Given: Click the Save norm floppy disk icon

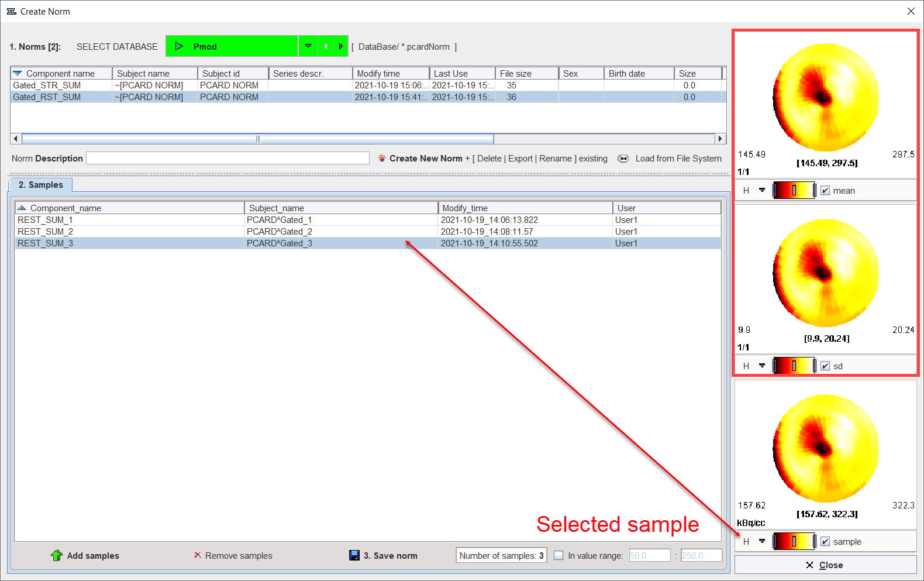Looking at the screenshot, I should click(354, 555).
